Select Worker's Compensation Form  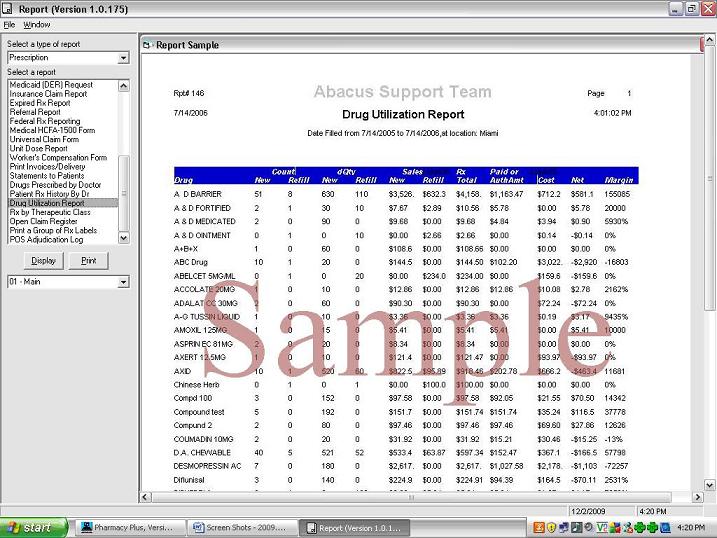(x=59, y=158)
